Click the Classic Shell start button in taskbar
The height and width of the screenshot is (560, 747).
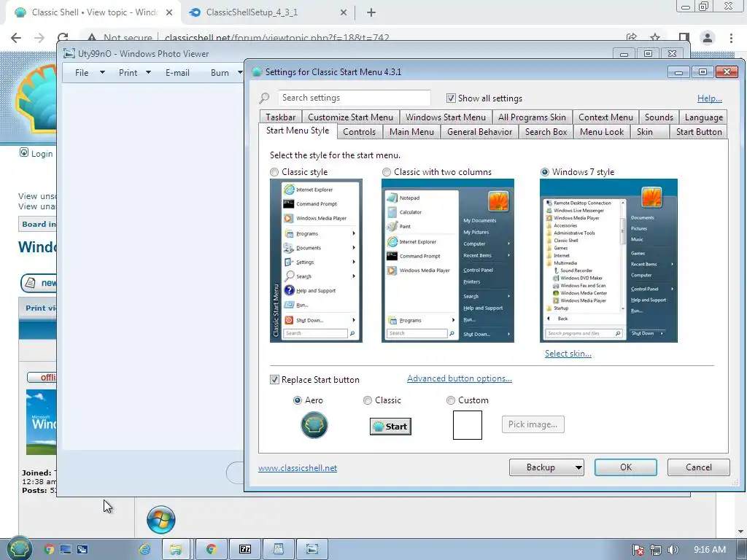coord(19,548)
